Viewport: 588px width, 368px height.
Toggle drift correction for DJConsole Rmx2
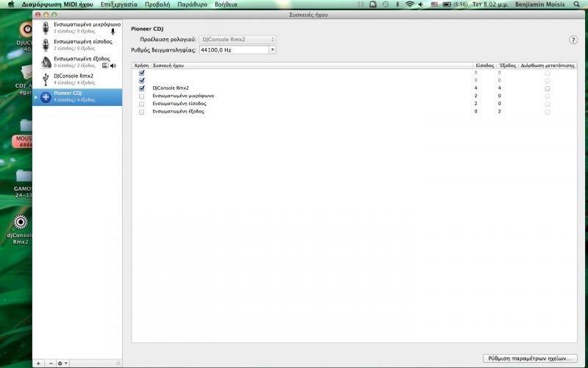547,88
